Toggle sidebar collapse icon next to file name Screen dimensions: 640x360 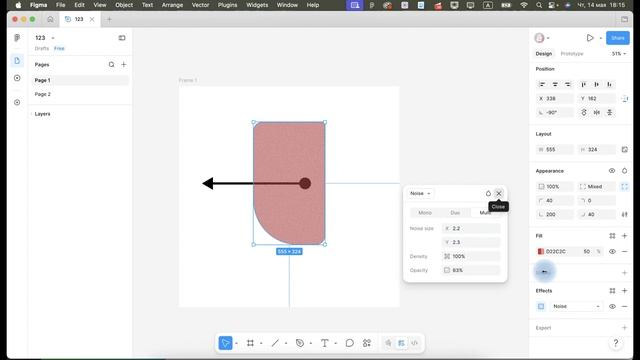[122, 38]
